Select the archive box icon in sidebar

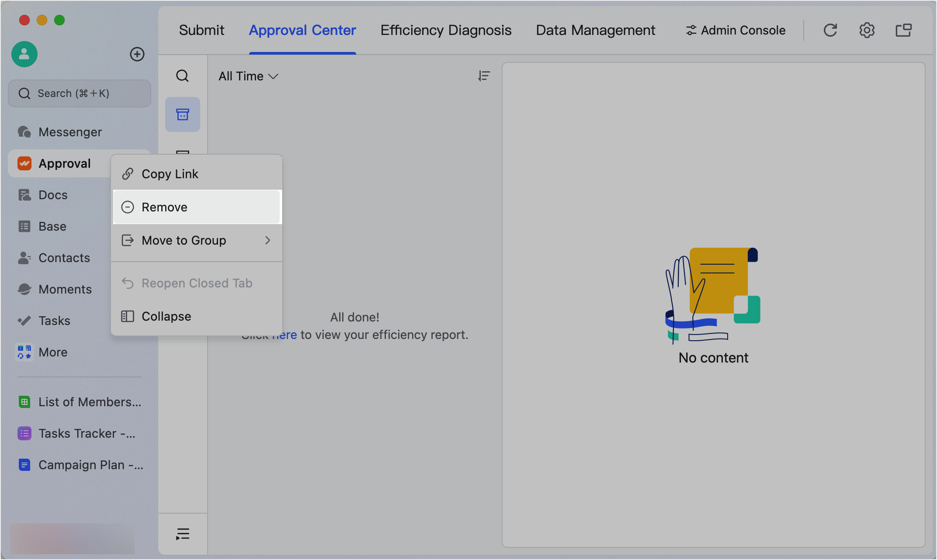tap(182, 114)
